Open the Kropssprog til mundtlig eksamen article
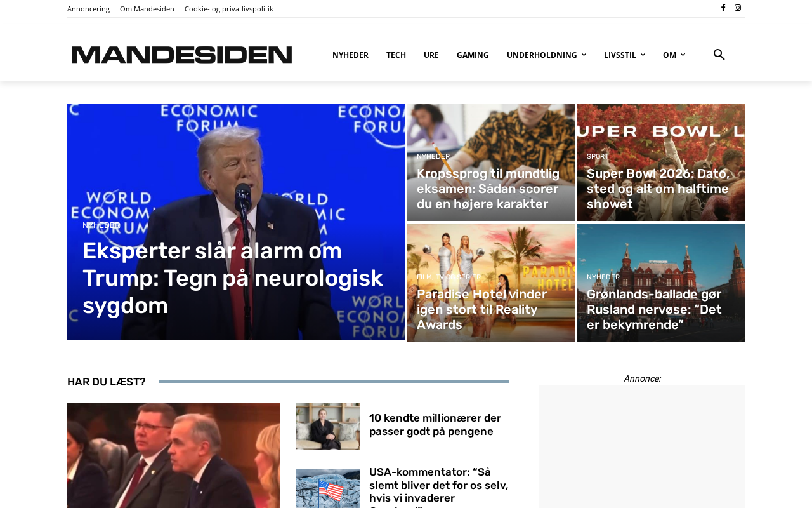812x508 pixels. coord(488,189)
